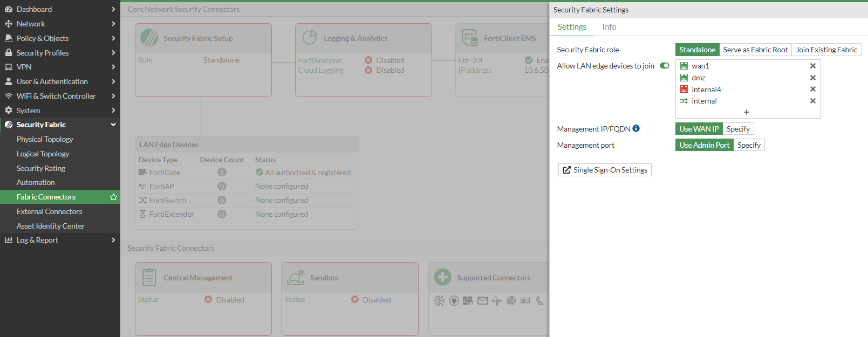Choose Specify for Management port
The image size is (868, 337).
(749, 145)
